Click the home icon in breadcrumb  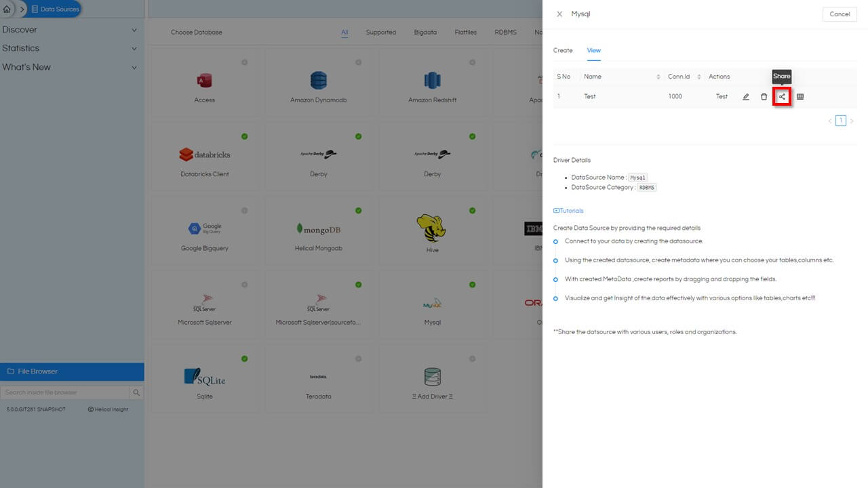pyautogui.click(x=7, y=9)
